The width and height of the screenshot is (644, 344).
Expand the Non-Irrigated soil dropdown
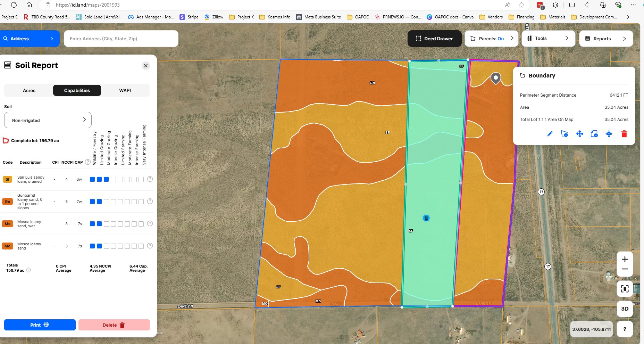tap(48, 120)
